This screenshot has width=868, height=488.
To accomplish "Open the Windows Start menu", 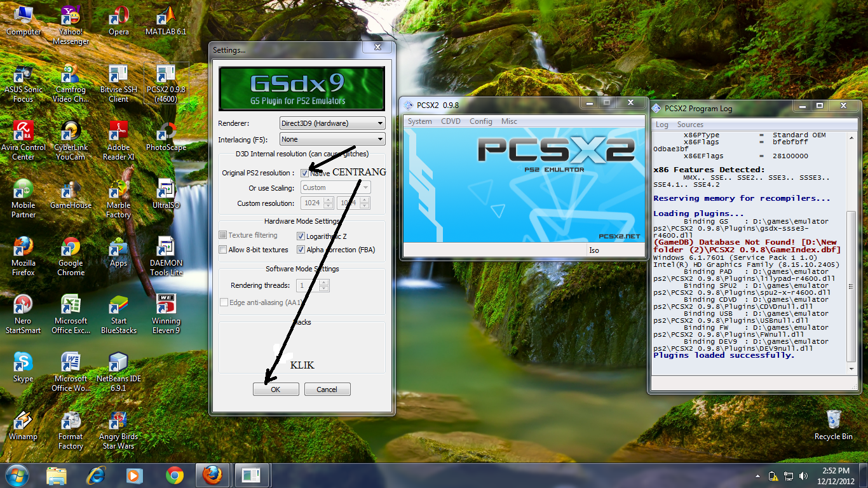I will [16, 475].
